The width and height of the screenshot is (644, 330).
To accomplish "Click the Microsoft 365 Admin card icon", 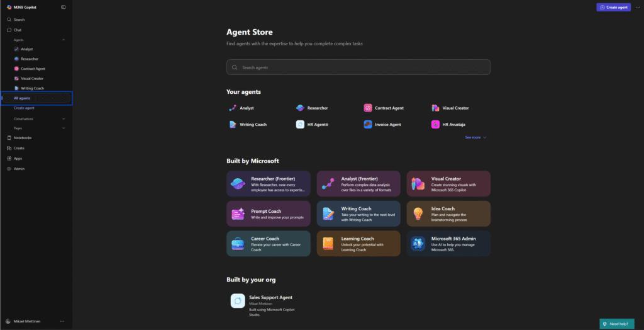I will coord(418,244).
